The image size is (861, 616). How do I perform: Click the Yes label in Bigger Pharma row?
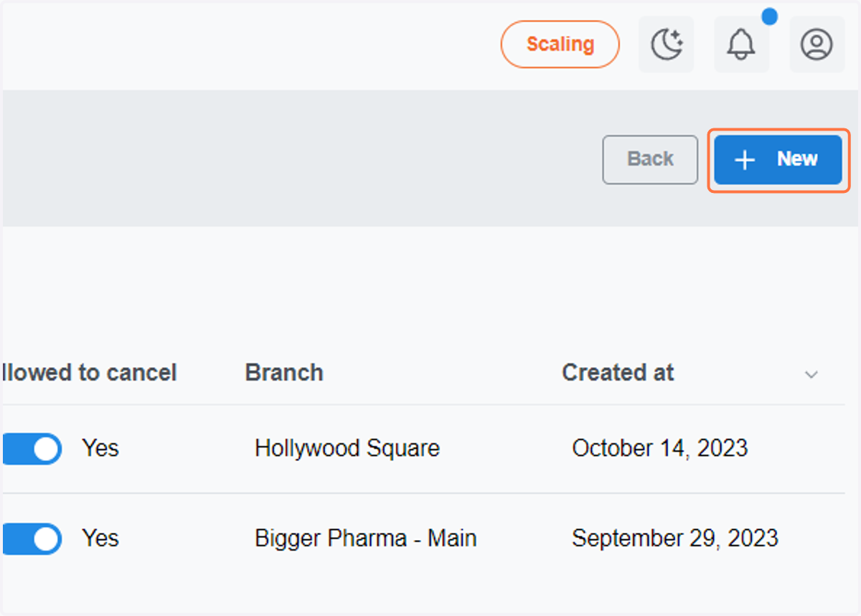100,539
